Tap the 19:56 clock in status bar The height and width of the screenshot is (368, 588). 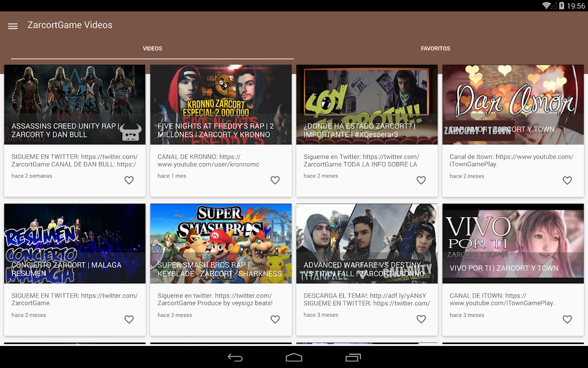click(x=576, y=6)
